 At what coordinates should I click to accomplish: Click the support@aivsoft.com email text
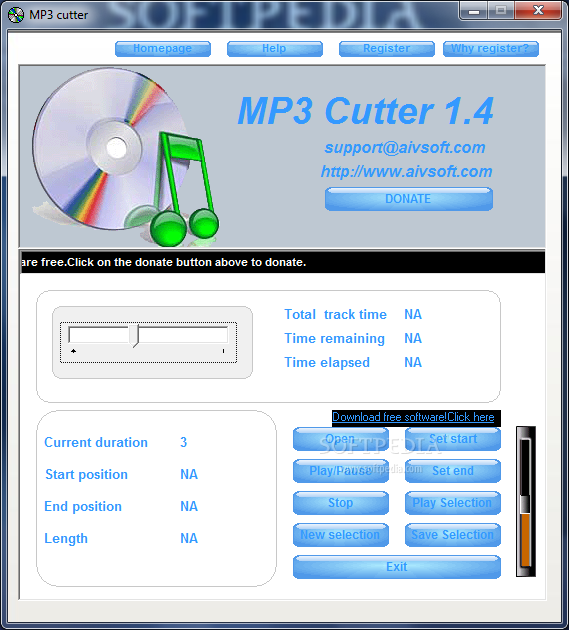click(405, 147)
